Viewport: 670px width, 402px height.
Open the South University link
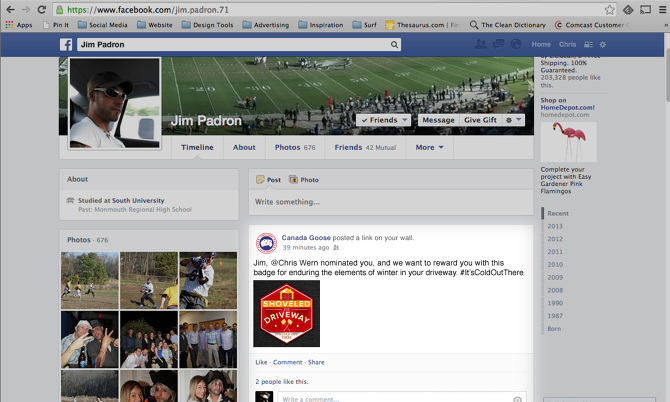pyautogui.click(x=138, y=200)
